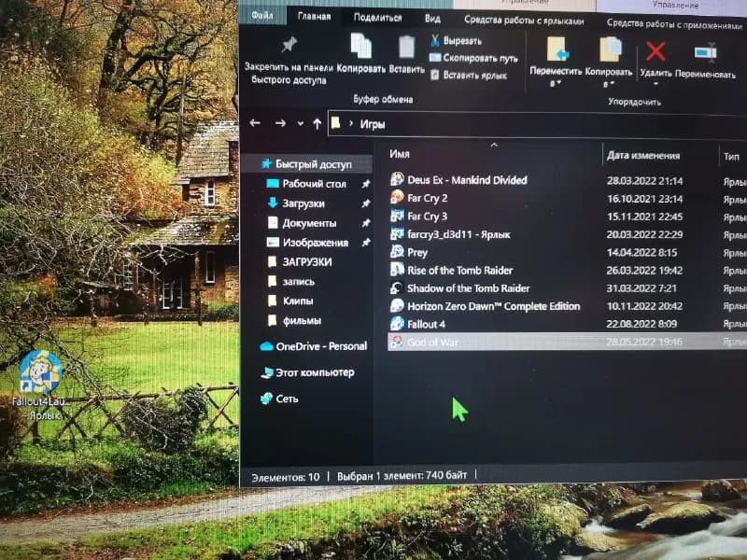Open the ЗАГРУЗКИ folder in sidebar
The width and height of the screenshot is (747, 560).
point(307,262)
